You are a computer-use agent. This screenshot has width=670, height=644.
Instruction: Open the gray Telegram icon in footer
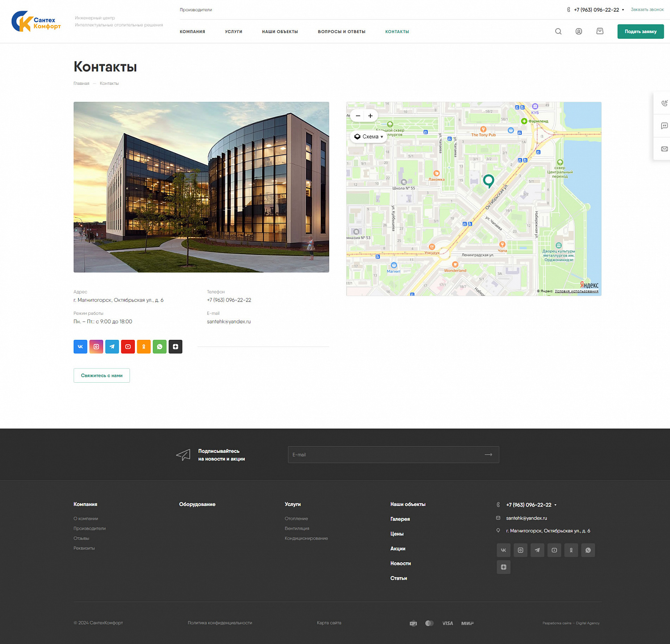537,550
